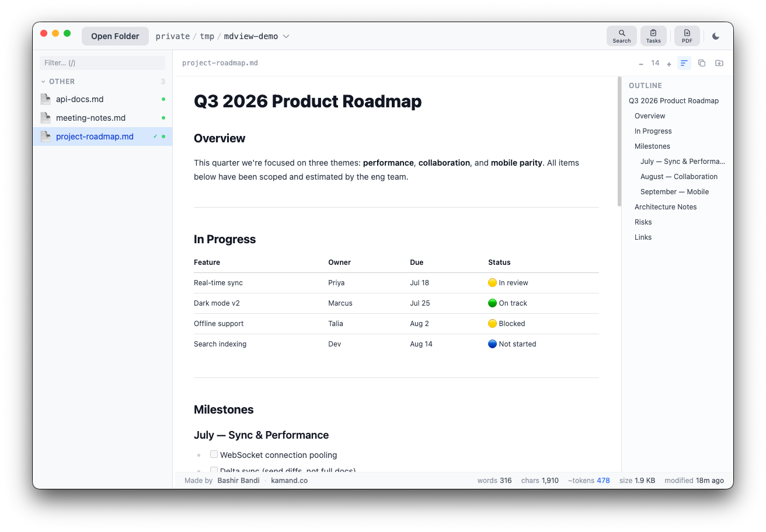Open the mdview-demo folder dropdown chevron
Image resolution: width=766 pixels, height=532 pixels.
coord(286,36)
